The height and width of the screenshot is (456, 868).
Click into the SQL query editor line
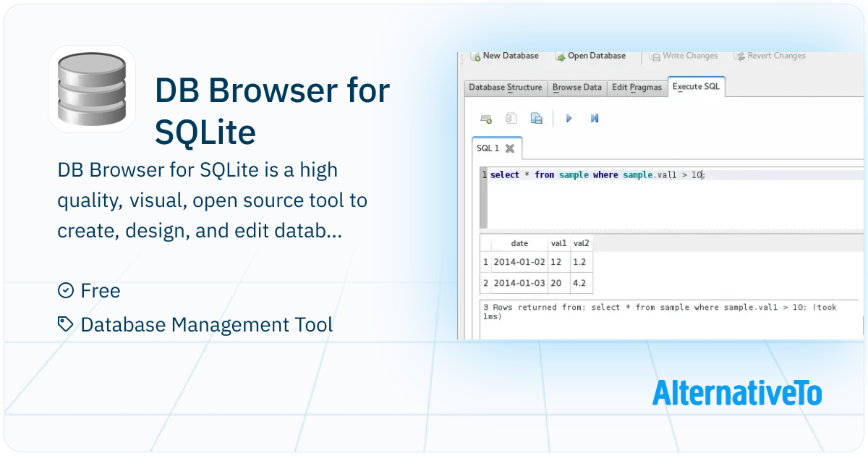(676, 175)
